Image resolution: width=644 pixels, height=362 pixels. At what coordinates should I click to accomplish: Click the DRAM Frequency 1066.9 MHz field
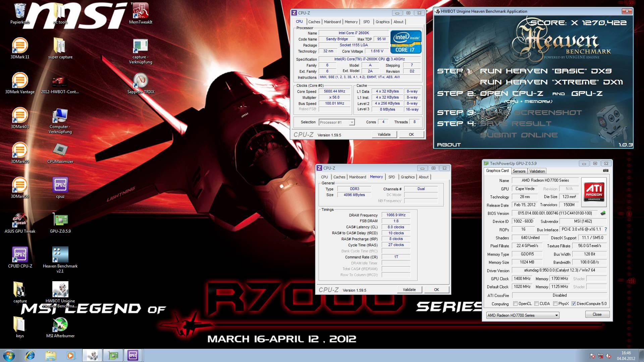click(x=396, y=215)
